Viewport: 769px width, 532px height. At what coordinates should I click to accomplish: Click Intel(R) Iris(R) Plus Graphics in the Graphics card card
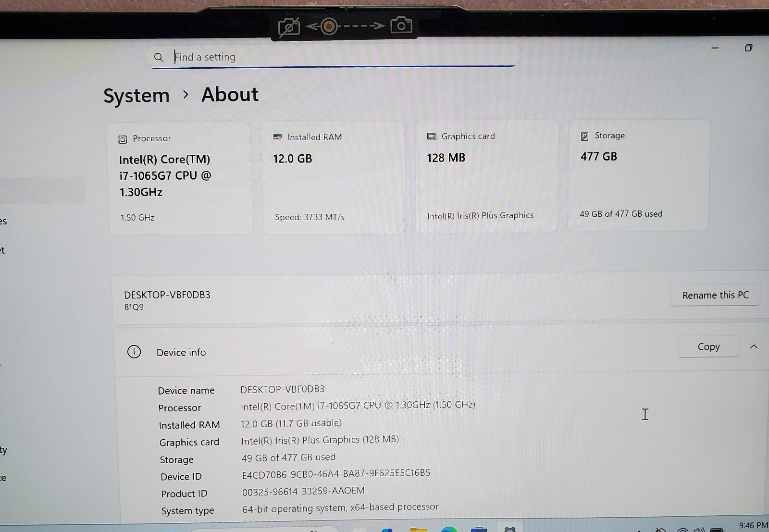click(480, 216)
